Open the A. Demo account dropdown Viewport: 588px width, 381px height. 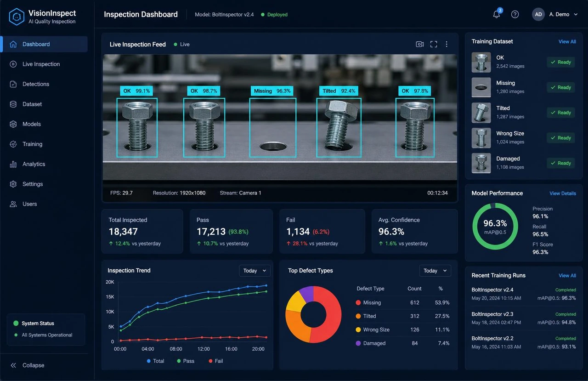563,14
